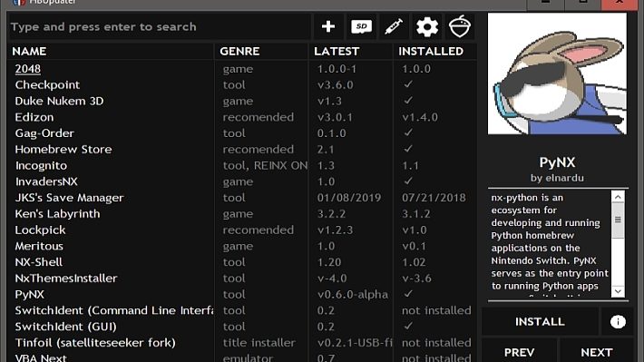
Task: Click 'title installer' genre cell
Action: 259,342
